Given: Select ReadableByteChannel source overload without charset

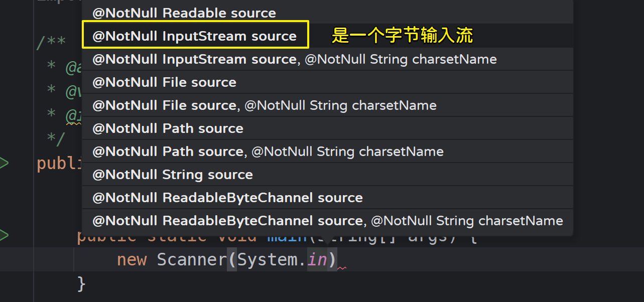Looking at the screenshot, I should click(x=227, y=198).
